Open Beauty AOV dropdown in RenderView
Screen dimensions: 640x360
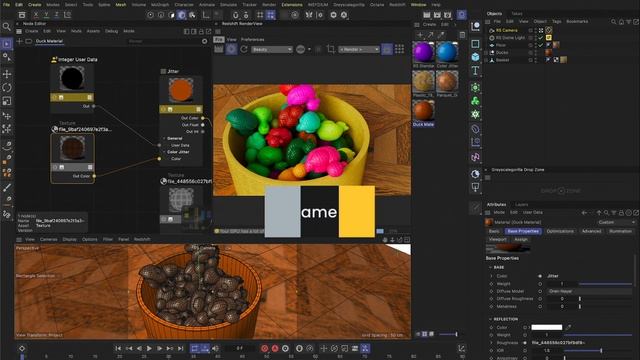(272, 49)
